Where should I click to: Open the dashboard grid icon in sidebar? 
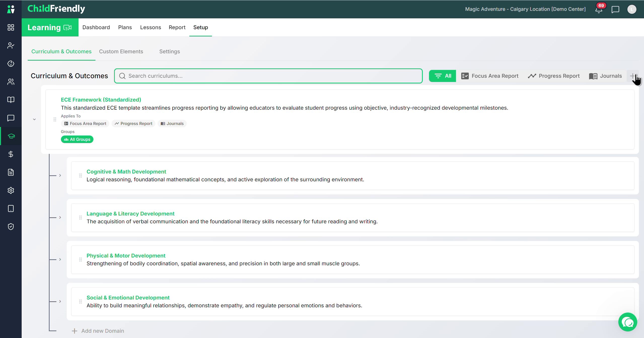pos(11,27)
